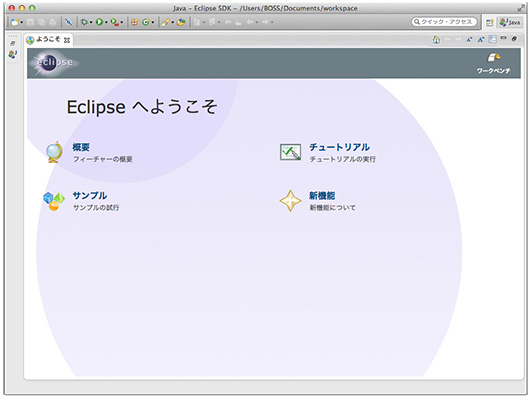Click the Java perspective icon in left trim
Screen dimensions: 530x398
point(13,54)
